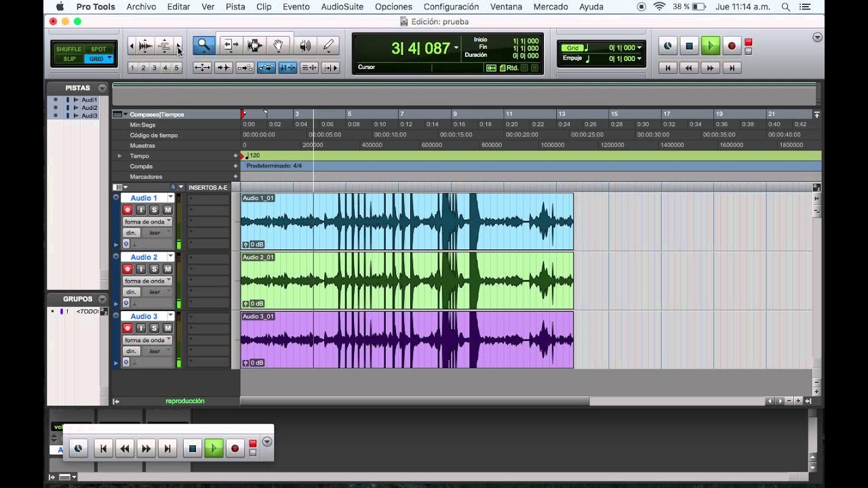This screenshot has width=868, height=488.
Task: Click Fast Forward in main transport
Action: tap(710, 68)
